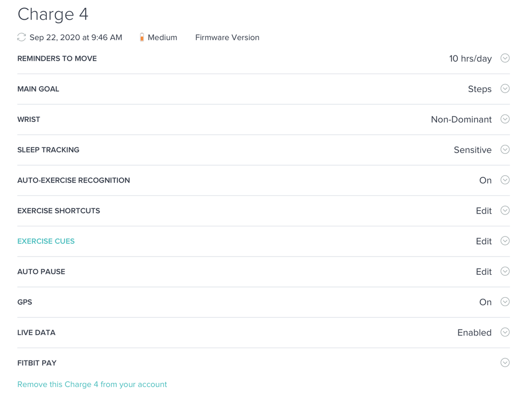Viewport: 532px width, 402px height.
Task: Select the Firmware Version text
Action: point(227,37)
